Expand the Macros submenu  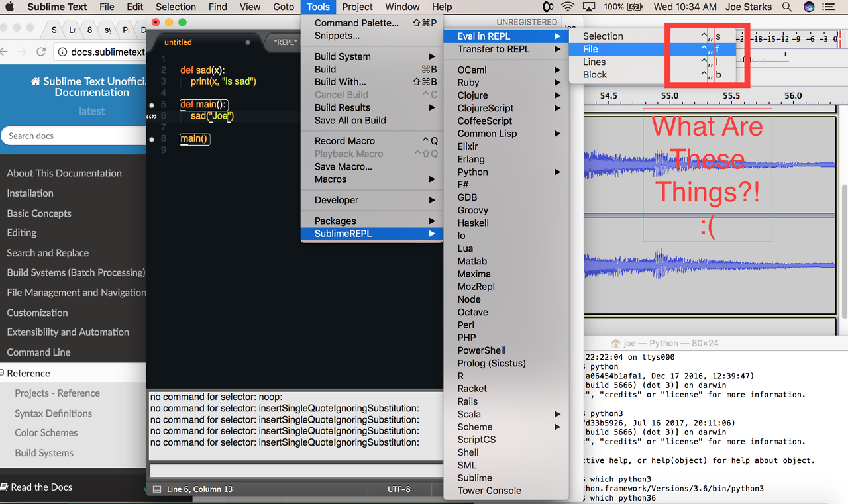coord(372,179)
